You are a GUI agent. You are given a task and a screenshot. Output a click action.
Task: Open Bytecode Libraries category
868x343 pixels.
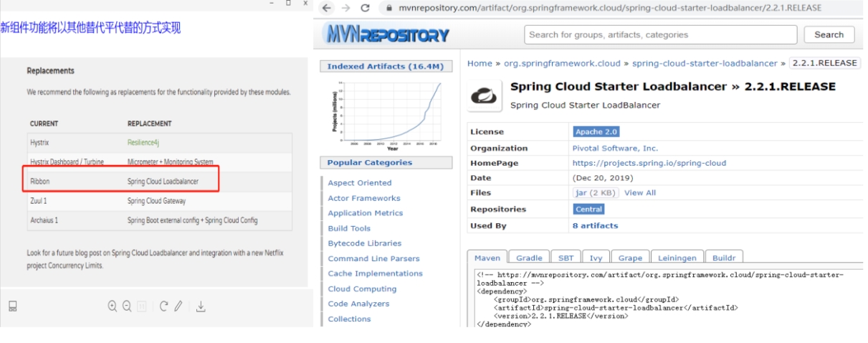[x=365, y=243]
